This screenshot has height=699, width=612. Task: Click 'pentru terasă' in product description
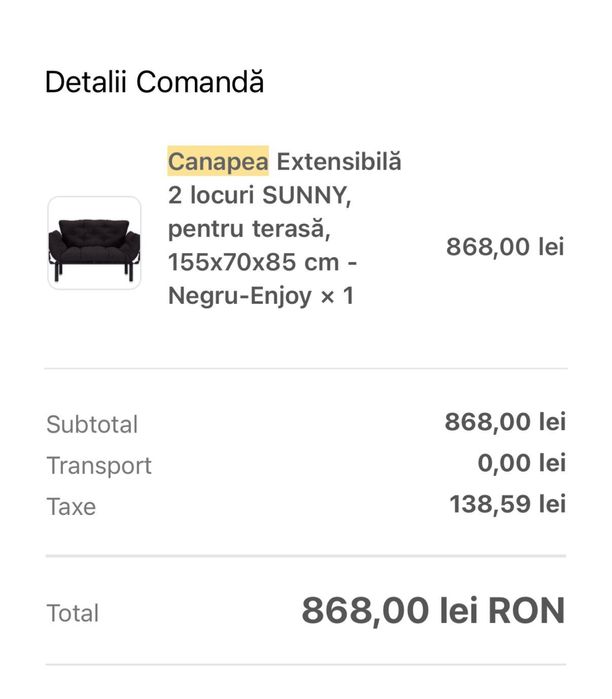point(248,229)
